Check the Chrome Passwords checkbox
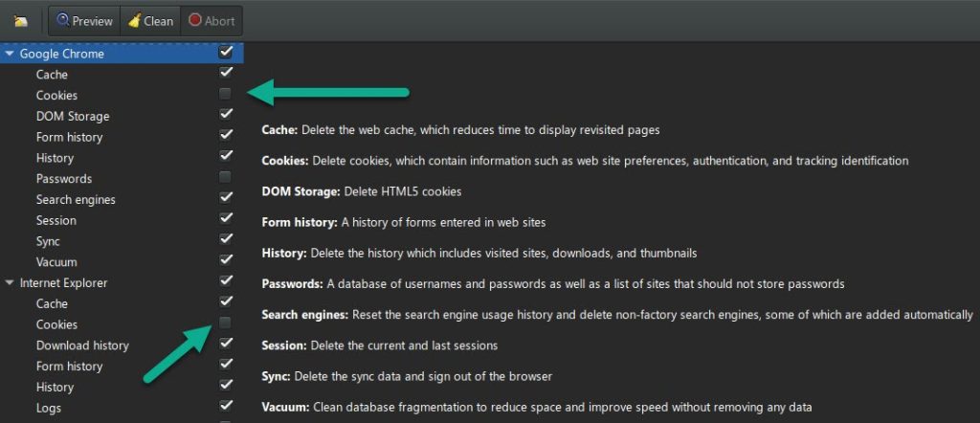Viewport: 980px width, 423px height. (225, 177)
